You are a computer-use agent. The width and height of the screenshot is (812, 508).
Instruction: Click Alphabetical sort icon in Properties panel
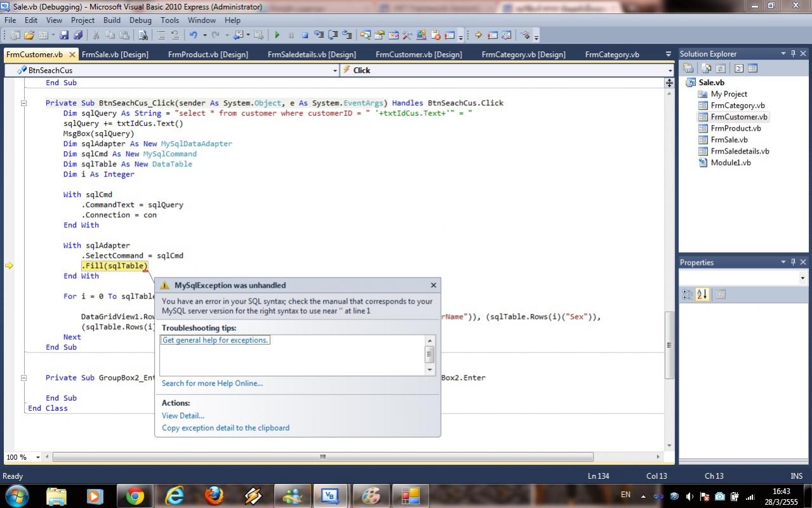point(702,294)
